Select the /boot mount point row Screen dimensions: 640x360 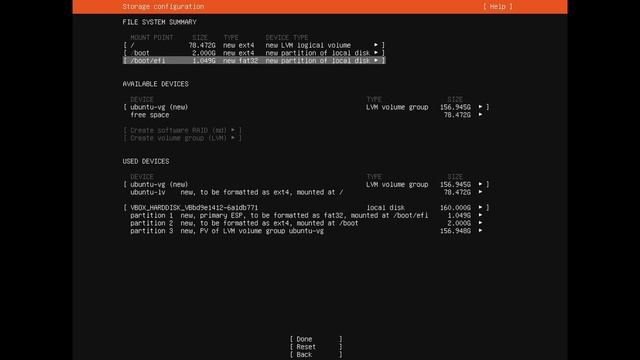pos(254,53)
